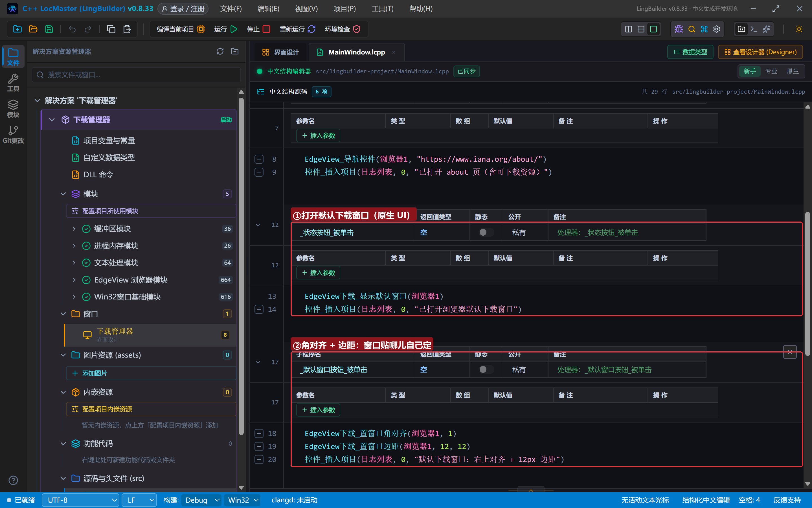Toggle the light theme sun icon

(799, 29)
